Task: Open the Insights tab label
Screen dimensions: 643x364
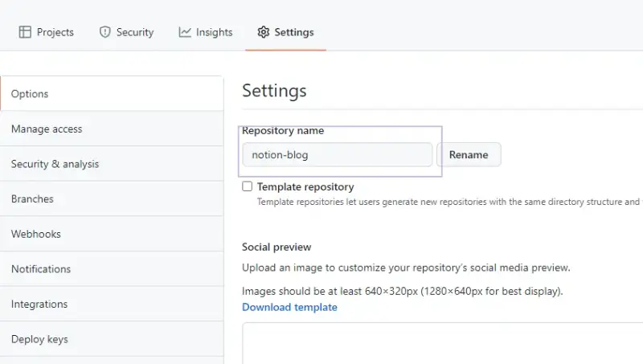Action: pyautogui.click(x=214, y=32)
